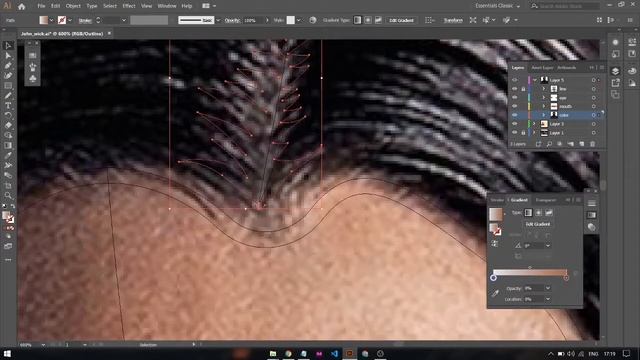Click Transform in control bar
This screenshot has width=640, height=360.
coord(453,20)
